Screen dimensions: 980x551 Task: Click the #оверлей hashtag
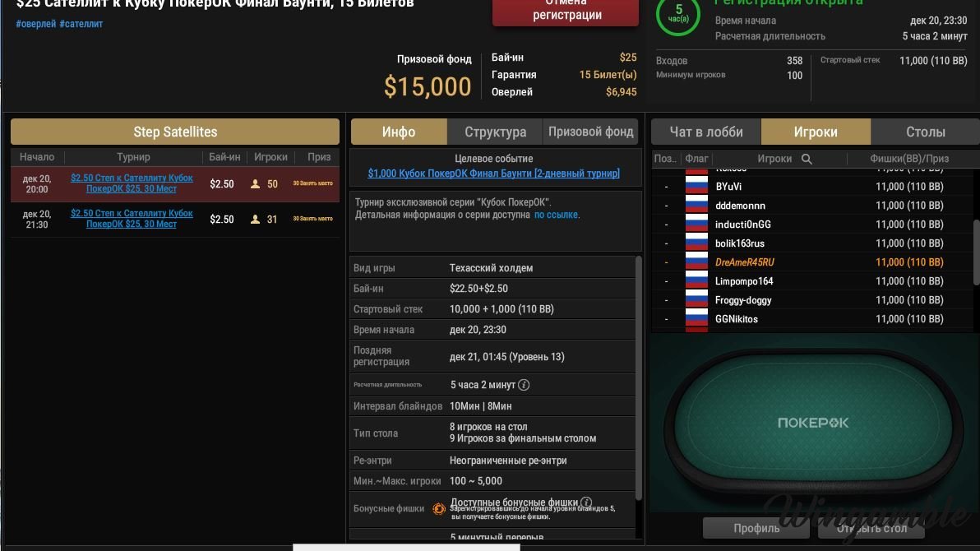35,24
